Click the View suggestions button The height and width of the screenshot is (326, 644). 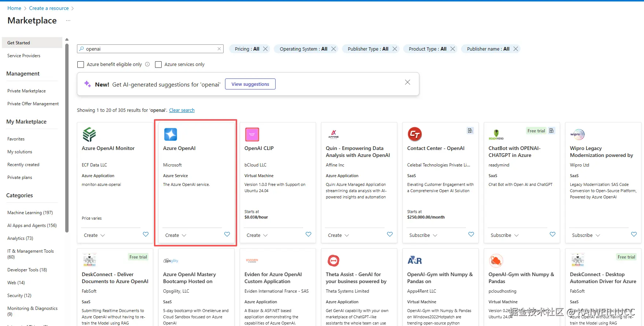pyautogui.click(x=250, y=84)
